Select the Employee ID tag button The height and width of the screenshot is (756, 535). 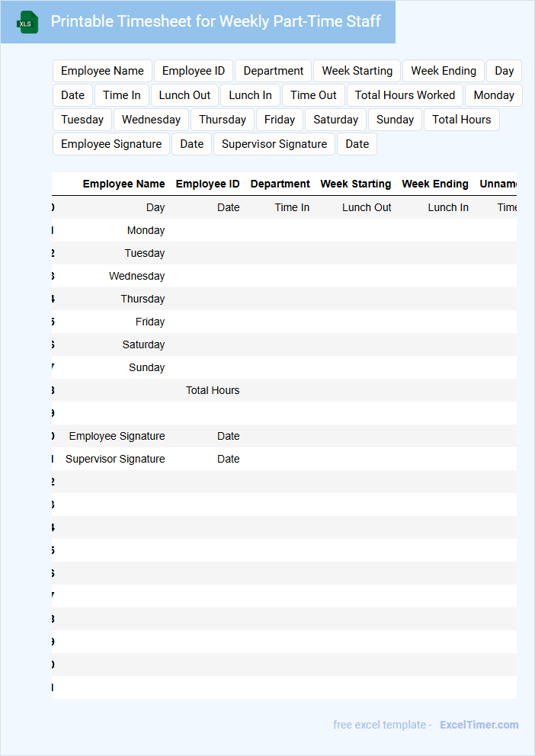point(194,71)
